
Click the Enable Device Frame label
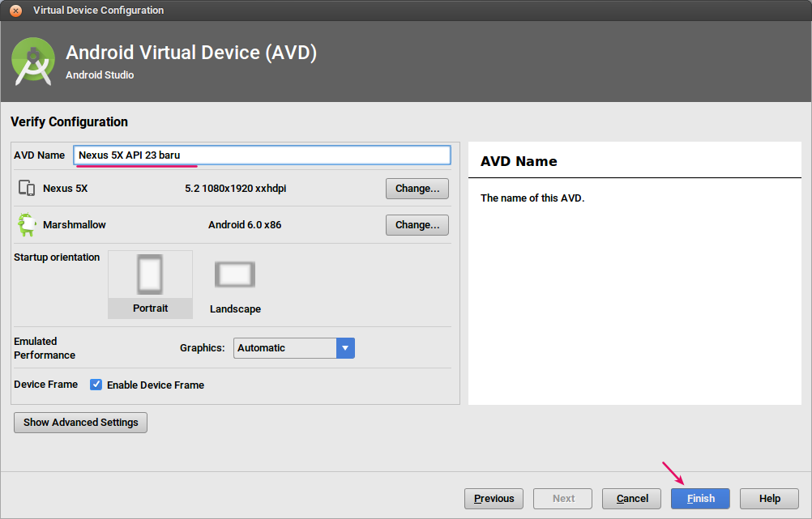(156, 385)
